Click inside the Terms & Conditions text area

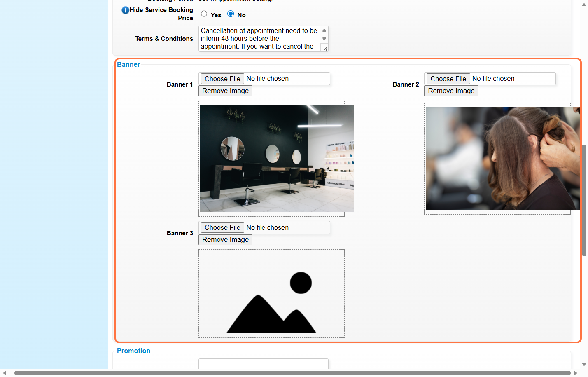[259, 38]
